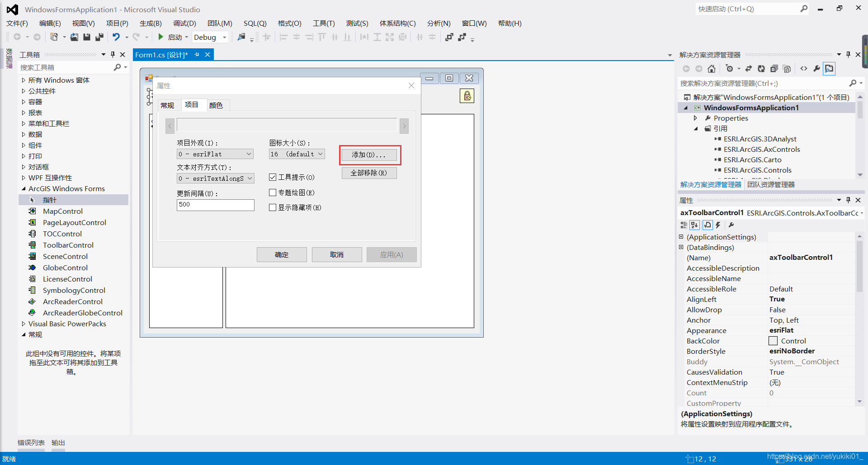Open the 工具(T) menu
The width and height of the screenshot is (868, 465).
[324, 23]
